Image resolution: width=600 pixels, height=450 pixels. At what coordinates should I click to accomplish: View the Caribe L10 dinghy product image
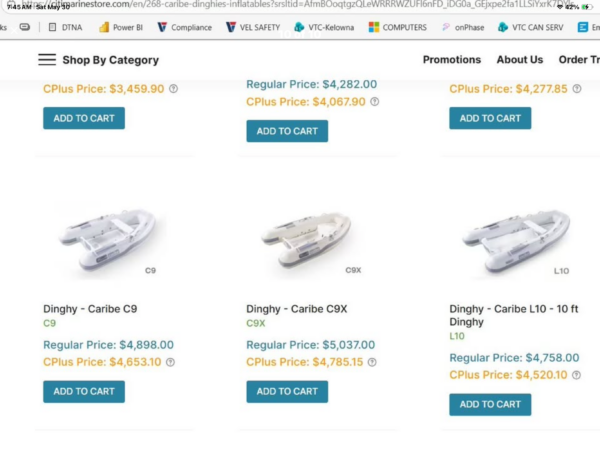tap(517, 241)
